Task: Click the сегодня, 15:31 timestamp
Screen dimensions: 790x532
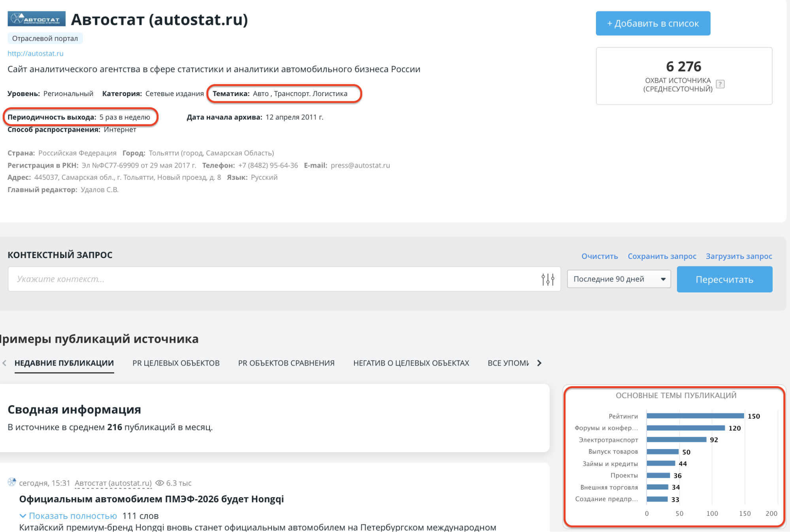Action: pyautogui.click(x=45, y=483)
